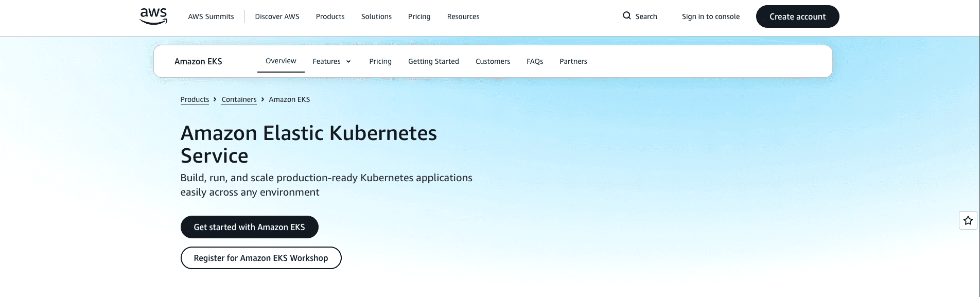The image size is (980, 297).
Task: Select the Overview tab
Action: 281,61
